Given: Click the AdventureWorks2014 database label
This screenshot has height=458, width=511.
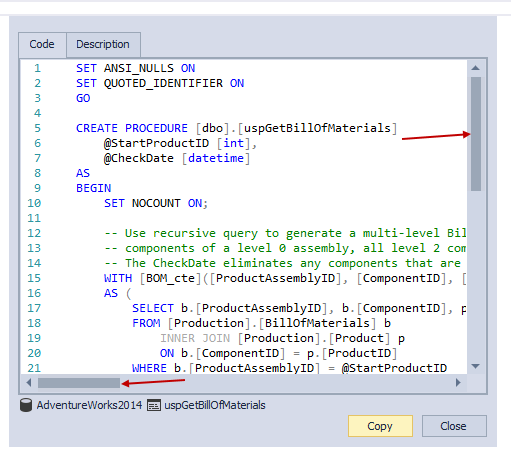Looking at the screenshot, I should point(89,405).
